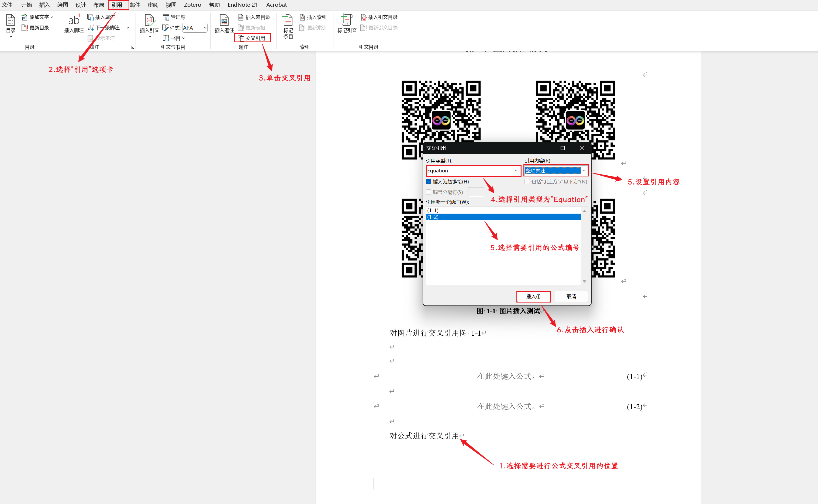The height and width of the screenshot is (504, 818).
Task: Select caption (1-1) in the list
Action: [433, 210]
